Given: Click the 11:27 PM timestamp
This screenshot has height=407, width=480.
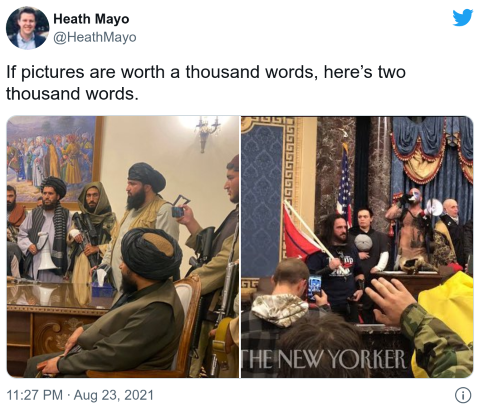Looking at the screenshot, I should coord(34,395).
